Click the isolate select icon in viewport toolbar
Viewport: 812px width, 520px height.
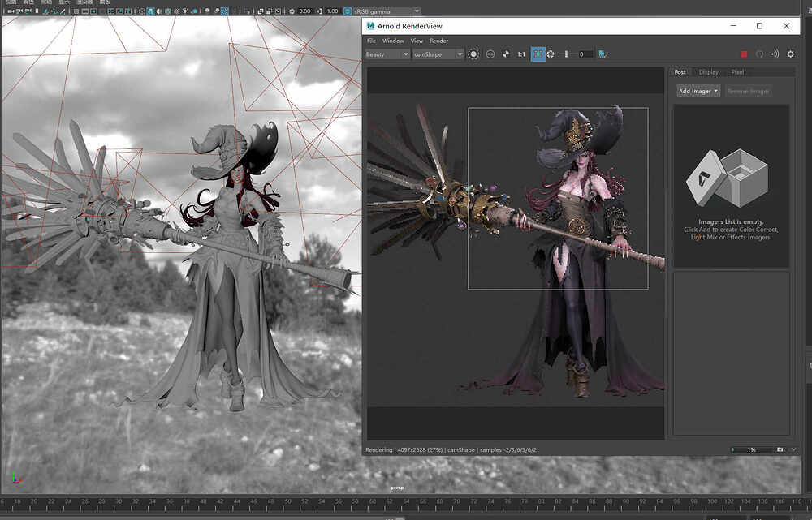(x=247, y=11)
